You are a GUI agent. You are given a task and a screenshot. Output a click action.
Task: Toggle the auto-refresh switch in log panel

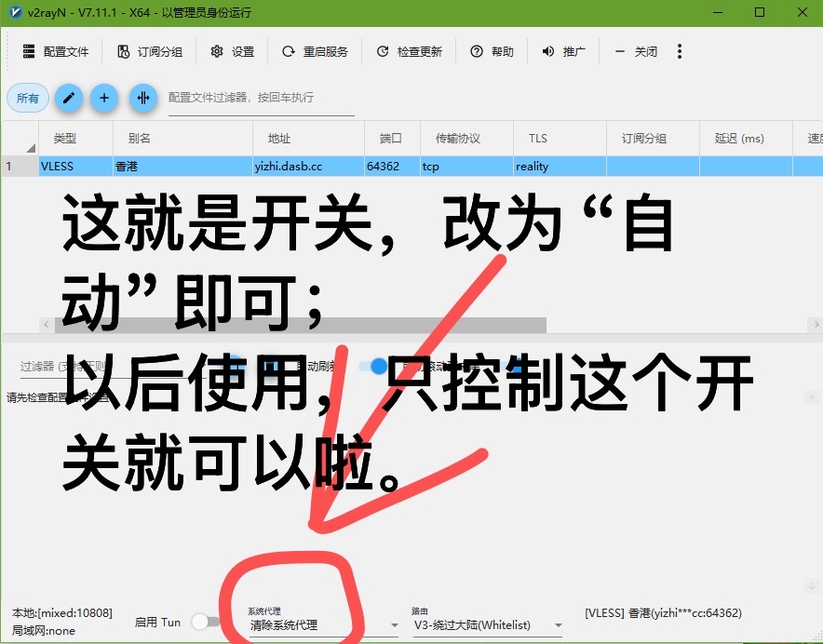373,367
